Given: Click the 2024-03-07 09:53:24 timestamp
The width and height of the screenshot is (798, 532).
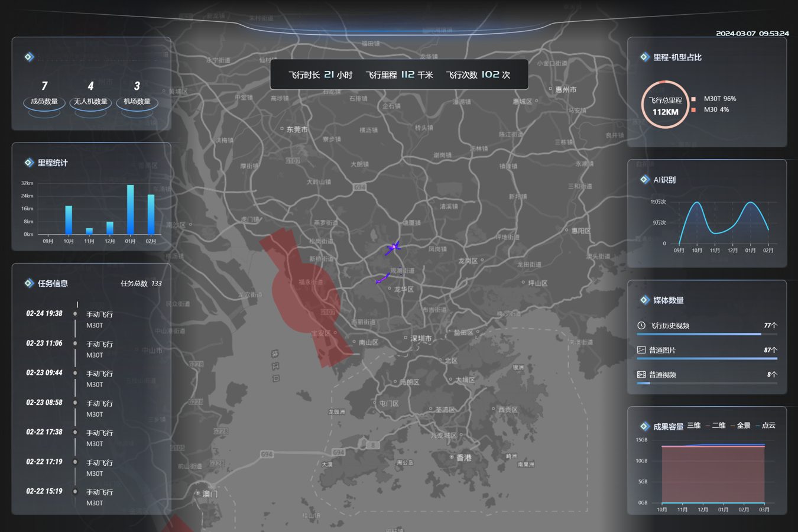Looking at the screenshot, I should coord(752,34).
